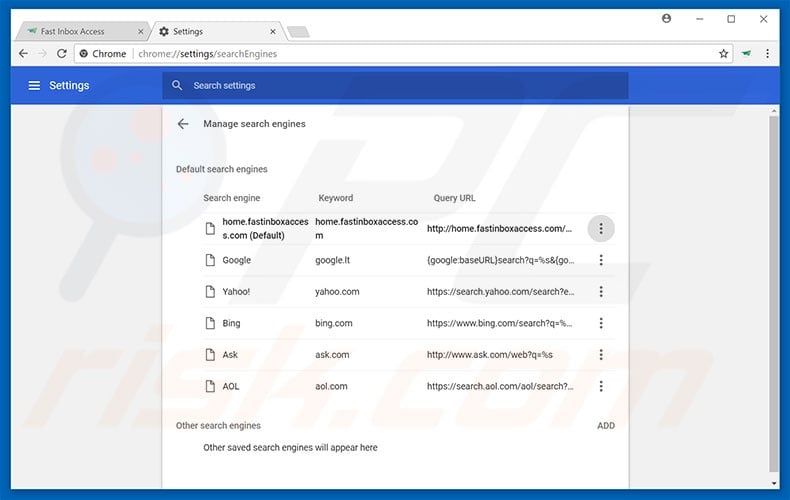Open more actions menu for Bing

[x=601, y=323]
